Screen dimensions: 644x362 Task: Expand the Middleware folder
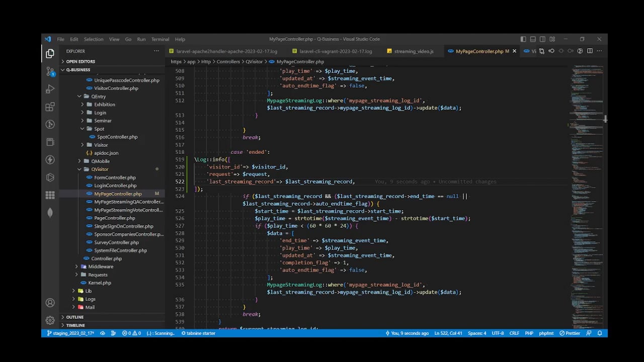point(112,266)
